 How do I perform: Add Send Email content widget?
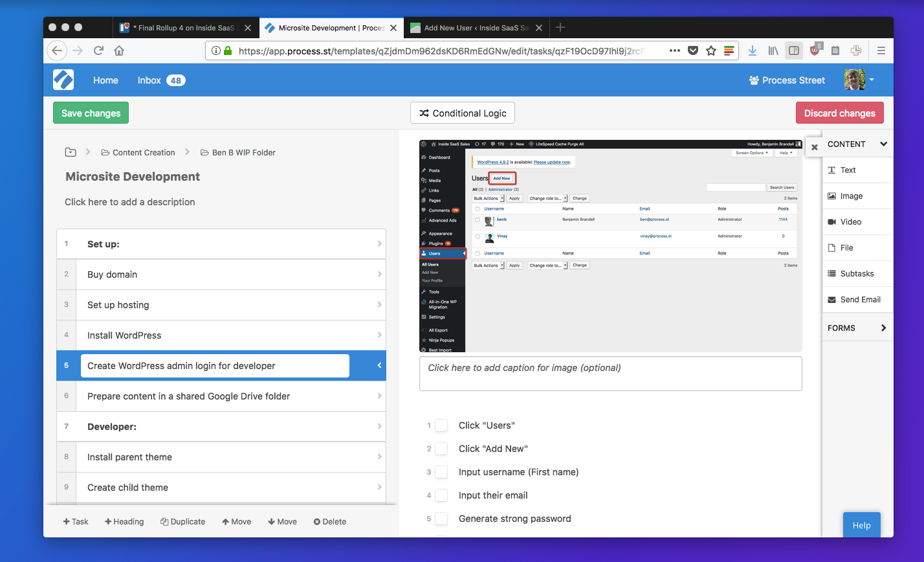click(857, 300)
